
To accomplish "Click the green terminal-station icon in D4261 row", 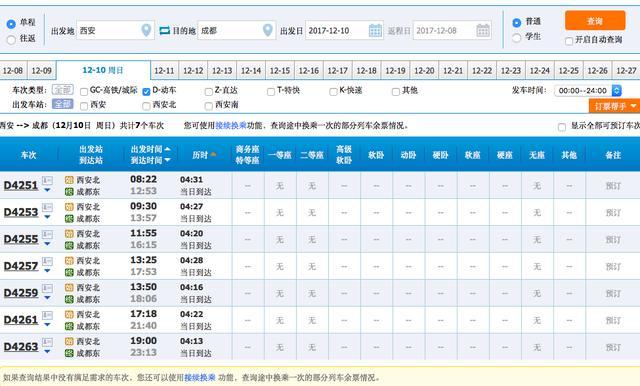I will [x=69, y=326].
